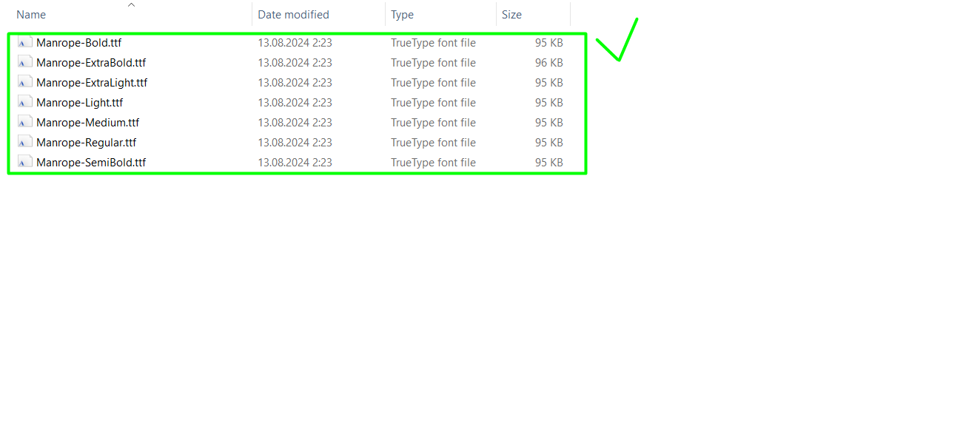Click the Manrope-ExtraBold.ttf font file icon
This screenshot has height=434, width=980.
tap(25, 63)
